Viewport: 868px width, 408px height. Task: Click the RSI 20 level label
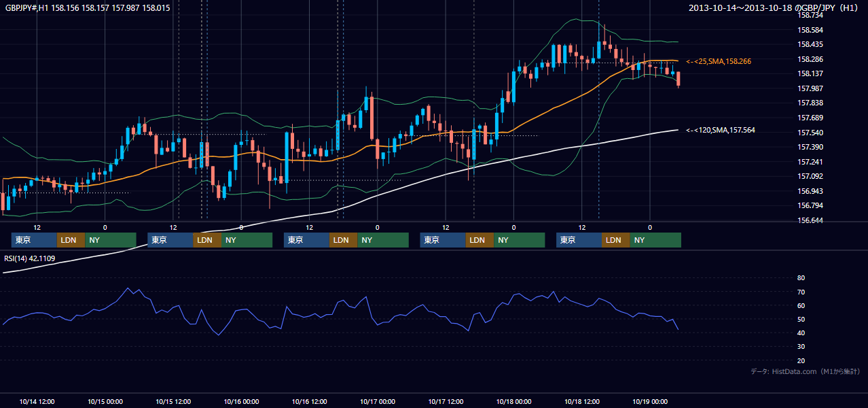[801, 360]
